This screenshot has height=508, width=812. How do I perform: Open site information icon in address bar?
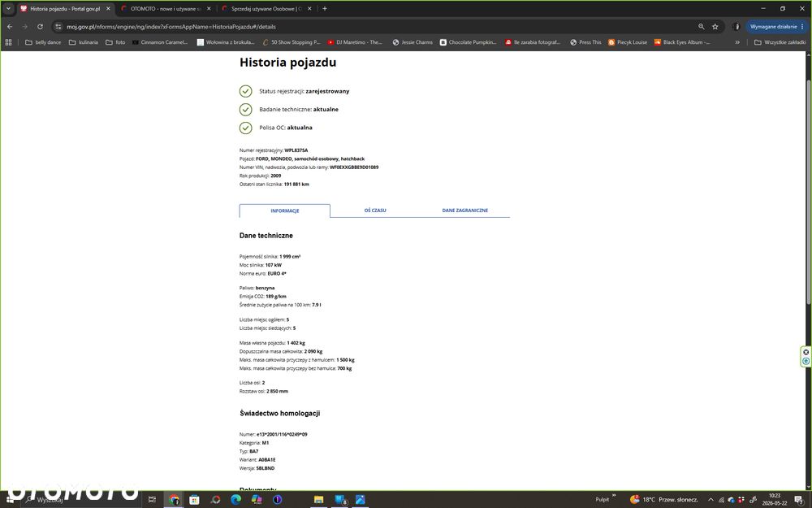pyautogui.click(x=58, y=27)
